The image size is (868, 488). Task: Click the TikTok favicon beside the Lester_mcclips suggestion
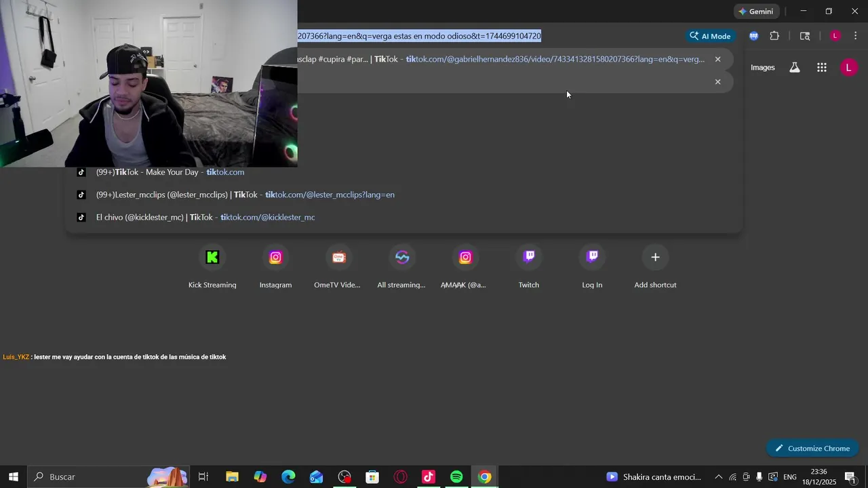pyautogui.click(x=81, y=195)
